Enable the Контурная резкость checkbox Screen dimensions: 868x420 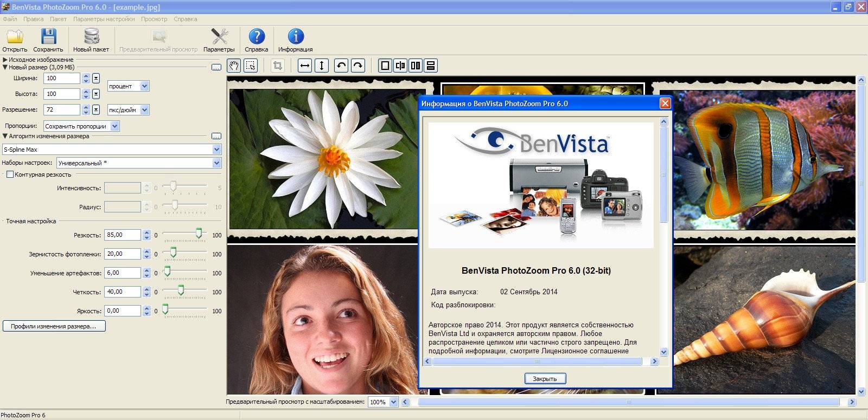click(10, 175)
